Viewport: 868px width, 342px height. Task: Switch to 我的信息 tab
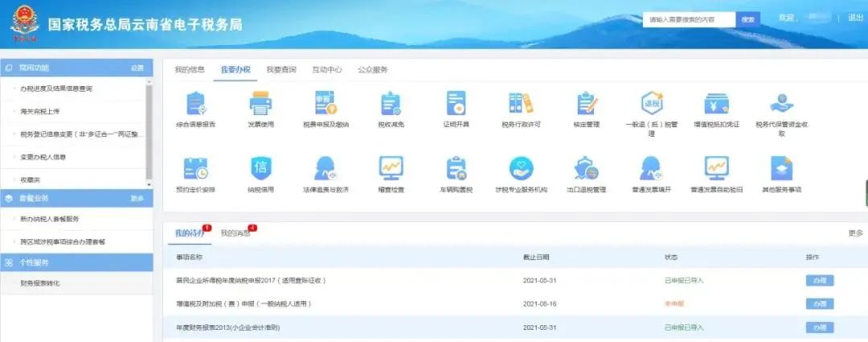click(x=190, y=70)
